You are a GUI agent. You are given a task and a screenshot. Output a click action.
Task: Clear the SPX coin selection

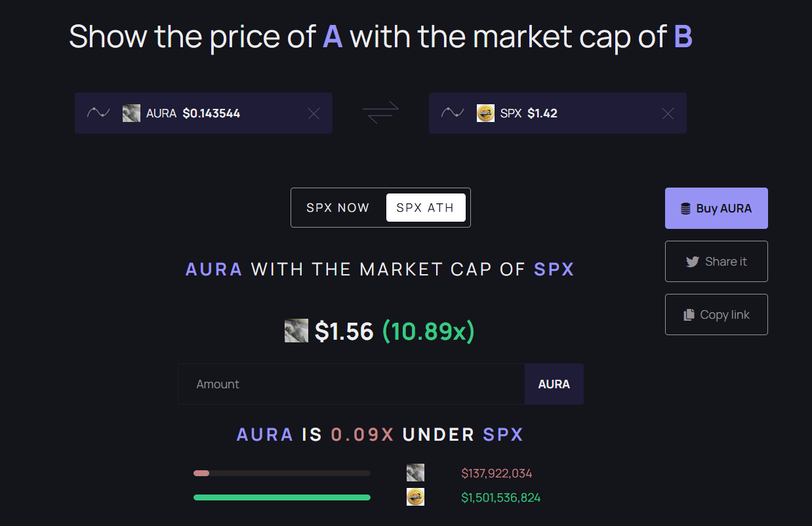668,113
